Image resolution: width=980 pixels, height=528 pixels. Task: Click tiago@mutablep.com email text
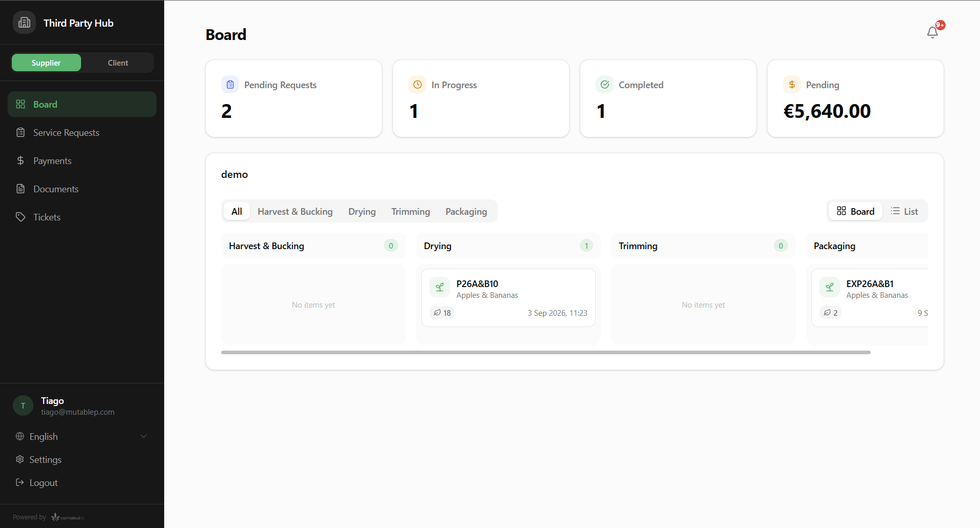point(77,412)
